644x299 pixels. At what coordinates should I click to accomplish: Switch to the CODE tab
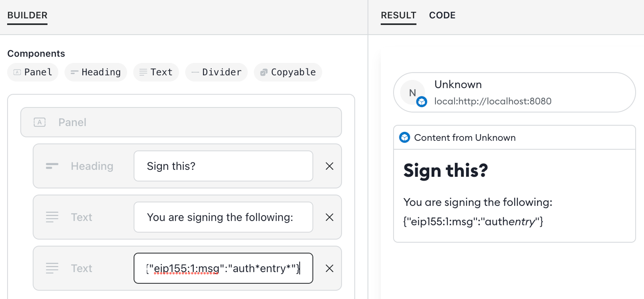point(442,15)
